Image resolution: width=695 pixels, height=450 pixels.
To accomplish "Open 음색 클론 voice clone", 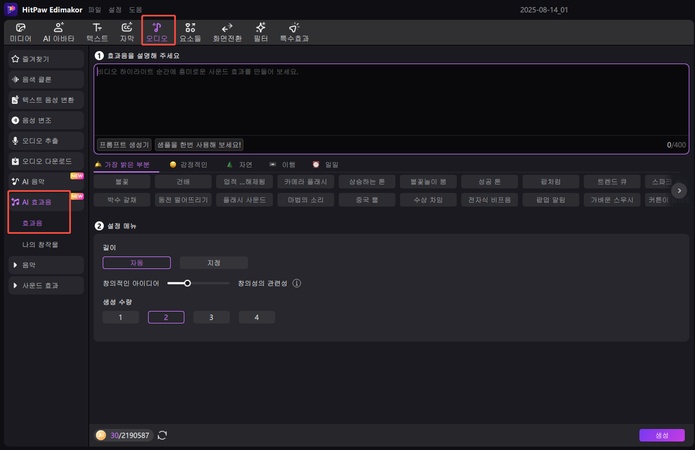I will click(x=46, y=79).
